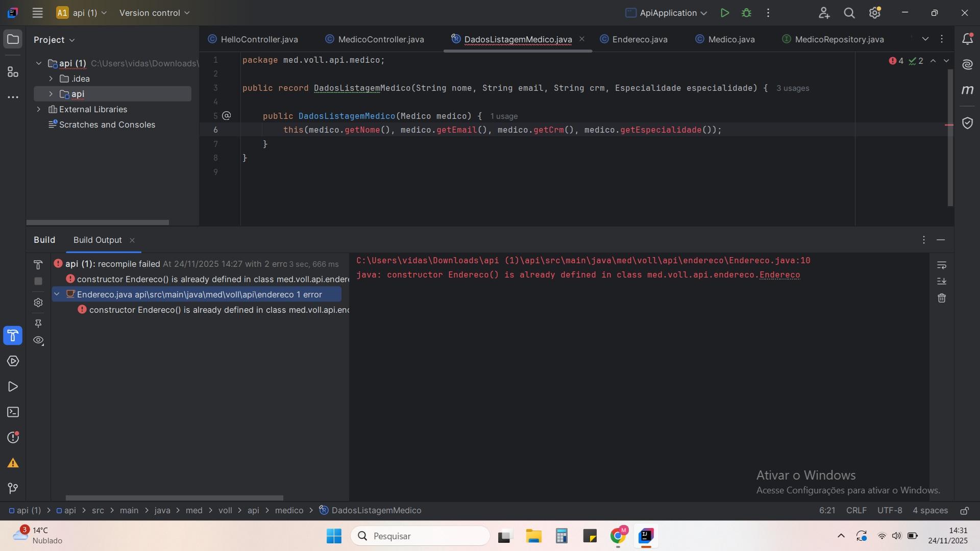The width and height of the screenshot is (980, 551).
Task: Toggle the eye view options in Build
Action: click(x=38, y=340)
